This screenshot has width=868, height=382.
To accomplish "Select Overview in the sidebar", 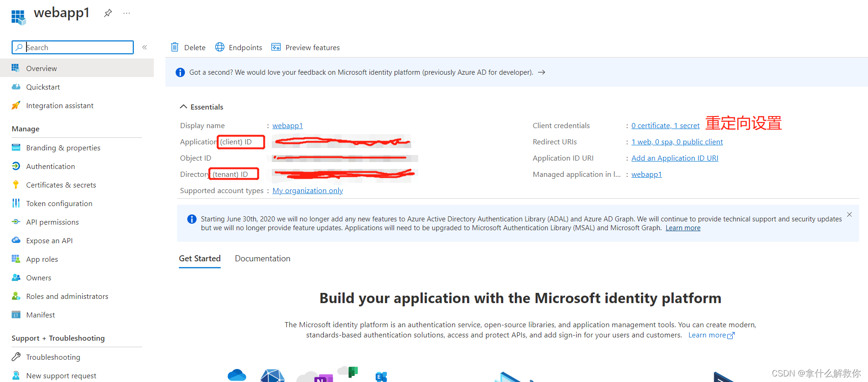I will coord(77,68).
